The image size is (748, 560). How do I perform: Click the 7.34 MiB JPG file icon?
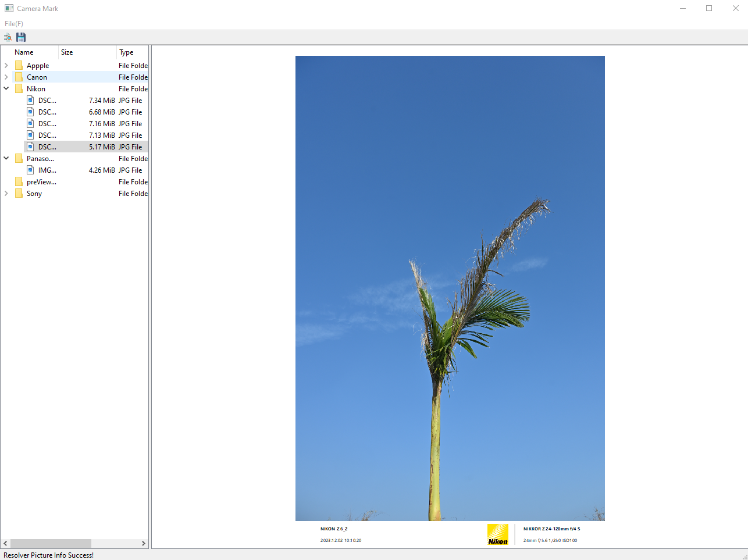pos(30,100)
